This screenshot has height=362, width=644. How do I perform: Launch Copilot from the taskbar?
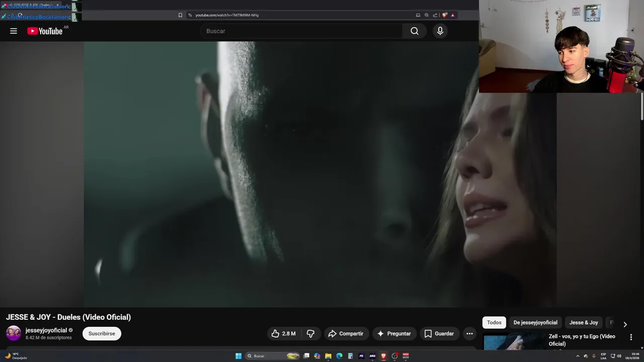pyautogui.click(x=317, y=356)
